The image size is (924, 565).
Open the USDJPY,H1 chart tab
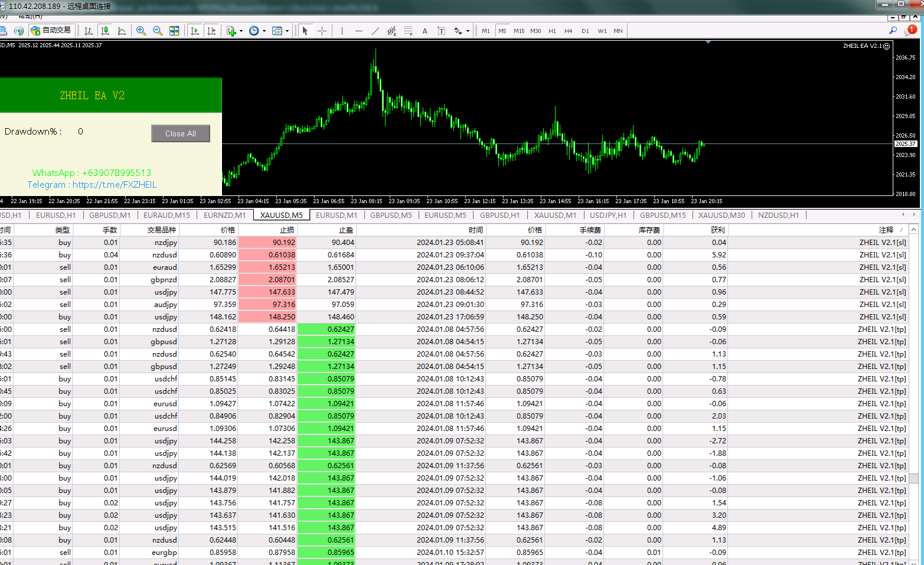(608, 215)
